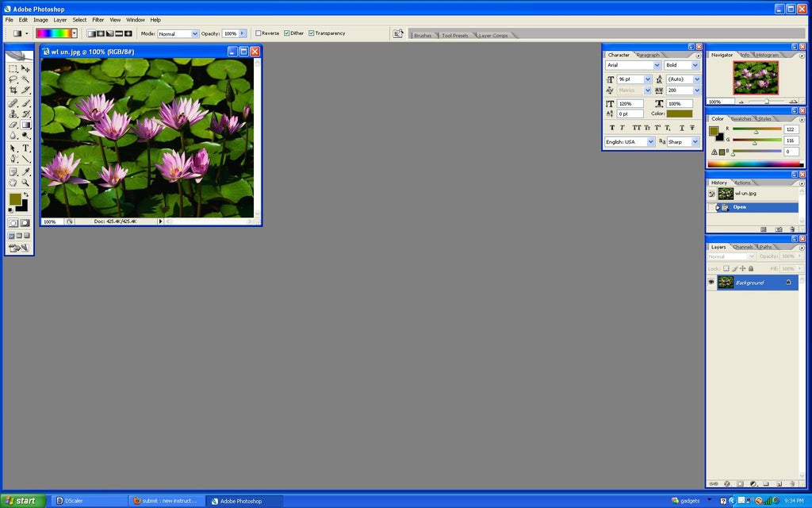Select the Eraser tool
Screen dimensions: 812x508
point(13,125)
